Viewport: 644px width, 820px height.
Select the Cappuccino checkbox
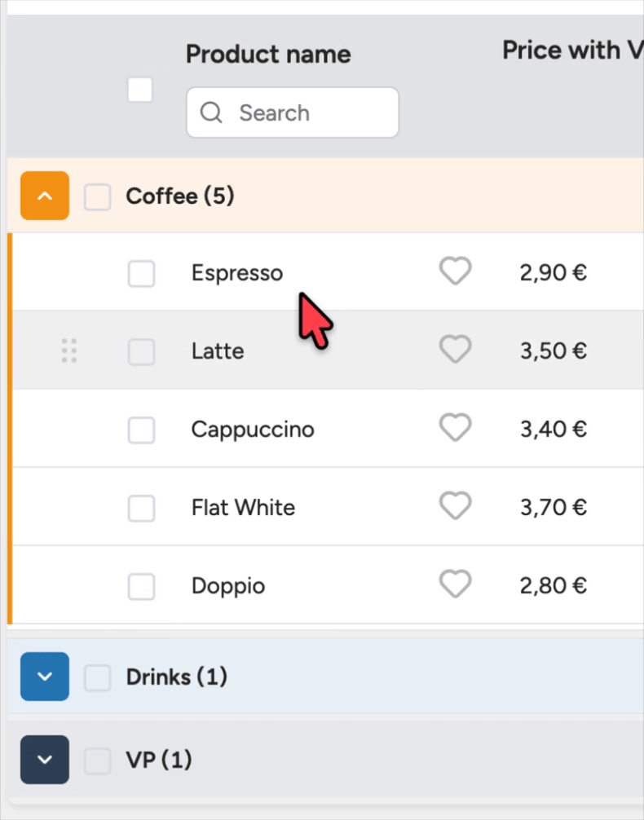point(141,430)
